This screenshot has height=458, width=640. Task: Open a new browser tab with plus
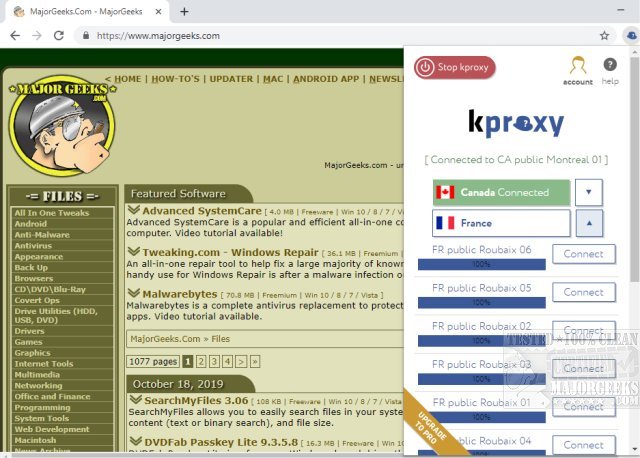(184, 11)
